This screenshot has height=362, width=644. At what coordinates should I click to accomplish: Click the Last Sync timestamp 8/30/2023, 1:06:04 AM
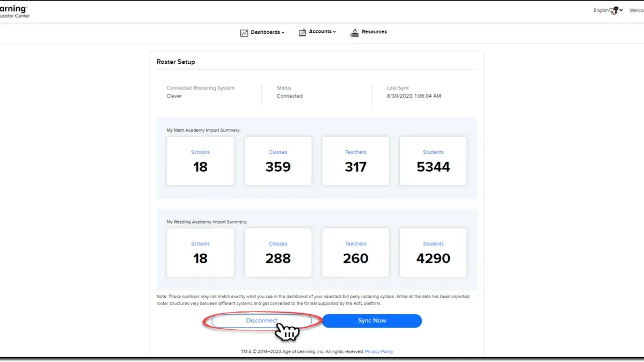pos(414,96)
